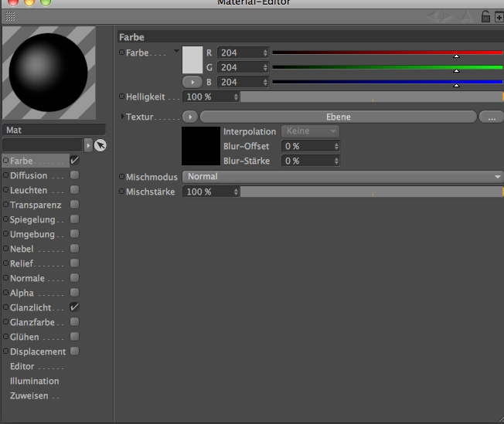Click the Helligkeit animation dot

coord(122,96)
